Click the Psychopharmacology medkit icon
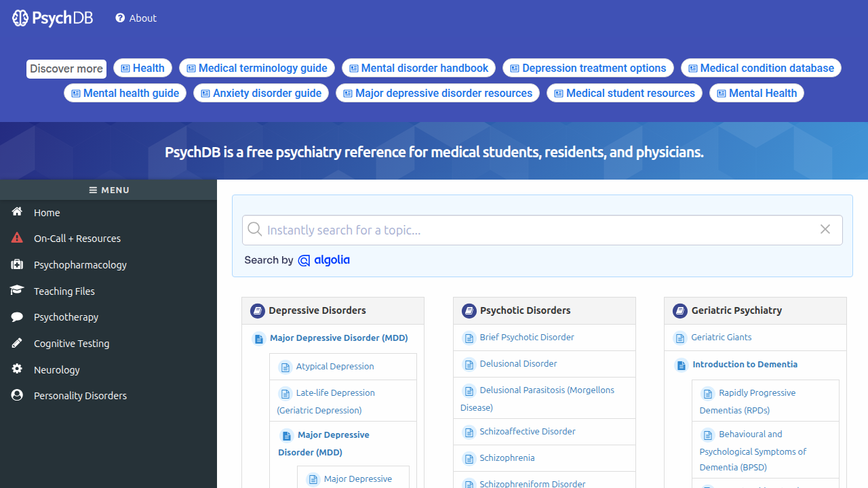 [x=17, y=264]
